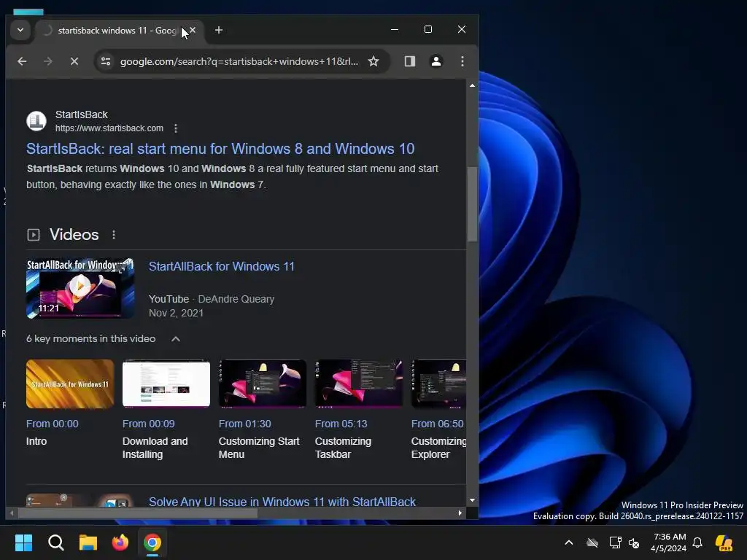Toggle the Chrome side panel
The image size is (747, 560).
click(410, 61)
